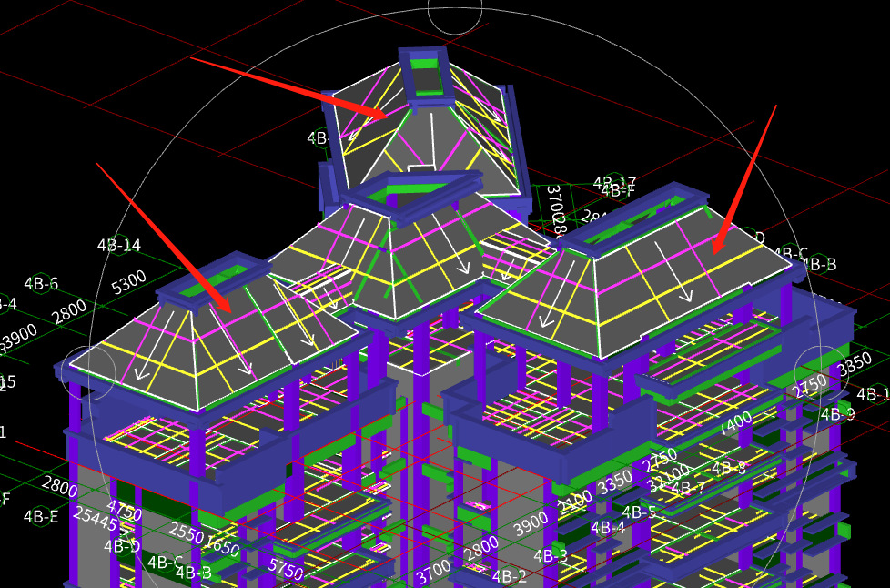The height and width of the screenshot is (588, 890).
Task: Click the 4B-9 axis label
Action: pos(837,414)
